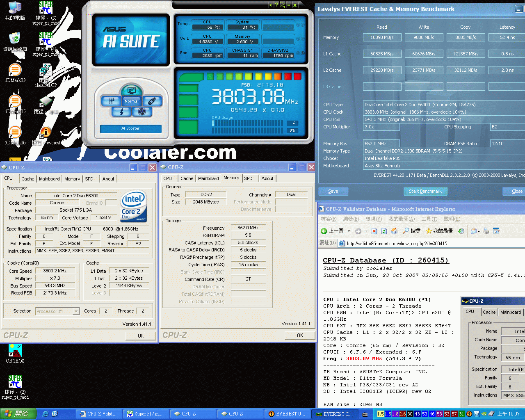Click the Volt row next arrow in AI Suite
525x420 pixels.
point(303,39)
